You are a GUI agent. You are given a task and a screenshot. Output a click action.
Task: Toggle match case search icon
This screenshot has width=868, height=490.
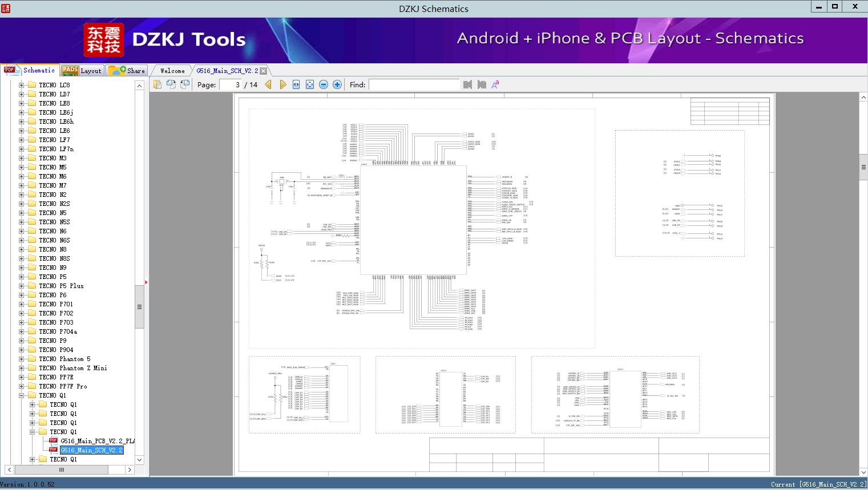point(495,84)
